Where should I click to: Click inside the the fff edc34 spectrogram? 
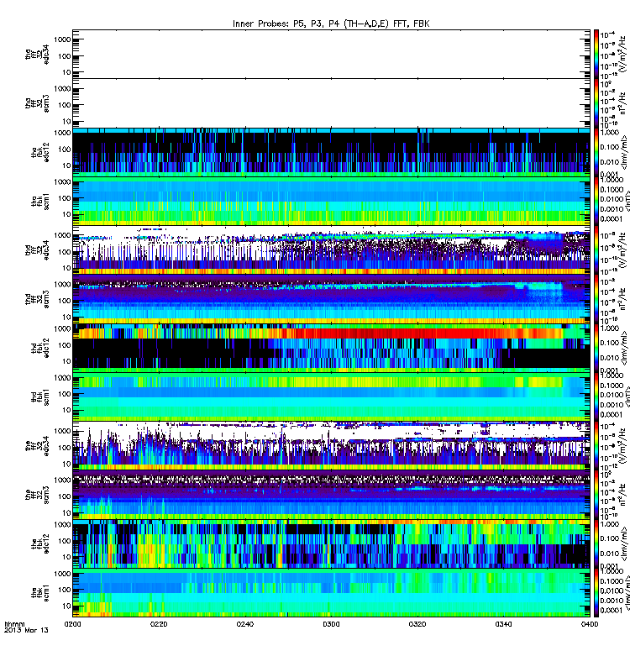[x=331, y=446]
